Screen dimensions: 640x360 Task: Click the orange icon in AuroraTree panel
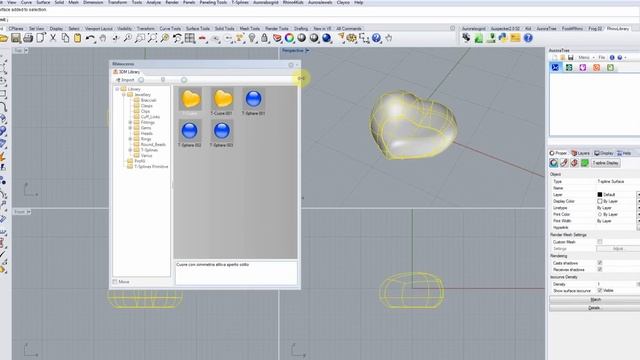pyautogui.click(x=596, y=67)
